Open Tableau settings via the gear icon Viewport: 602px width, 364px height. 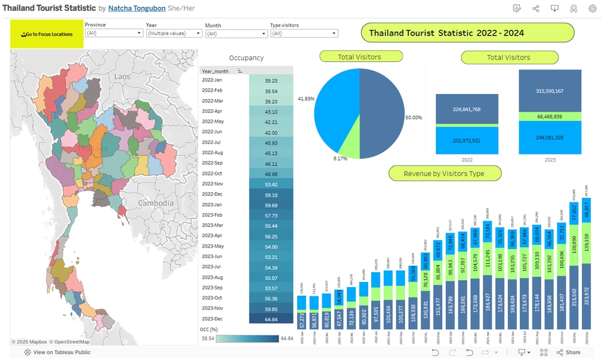click(591, 8)
